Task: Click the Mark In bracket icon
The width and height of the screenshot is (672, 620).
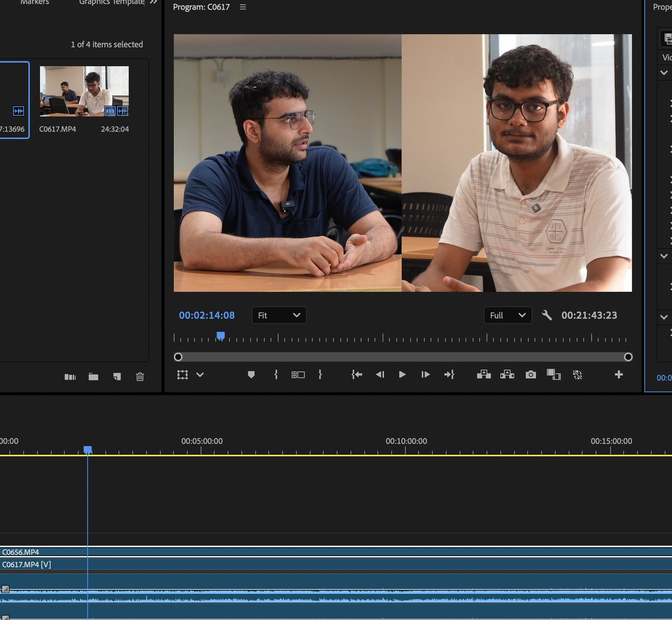Action: tap(276, 374)
